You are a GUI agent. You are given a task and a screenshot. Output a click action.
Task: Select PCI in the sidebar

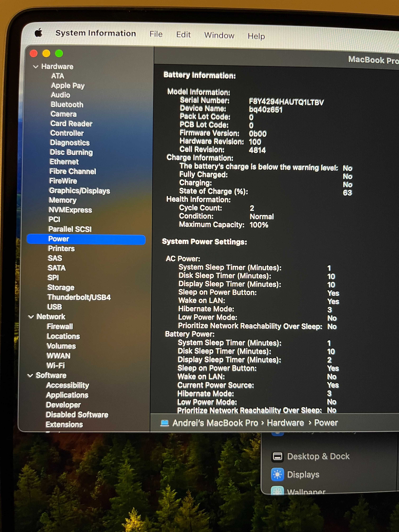point(54,219)
